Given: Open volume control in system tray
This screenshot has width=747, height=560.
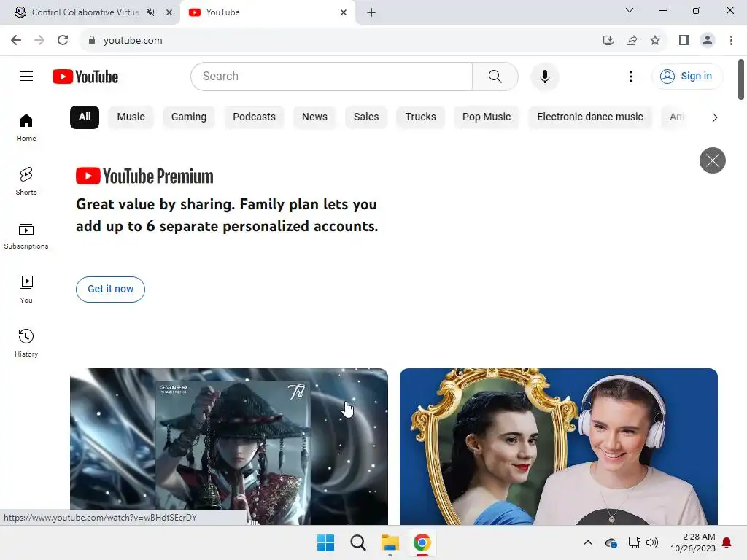Looking at the screenshot, I should click(x=652, y=542).
